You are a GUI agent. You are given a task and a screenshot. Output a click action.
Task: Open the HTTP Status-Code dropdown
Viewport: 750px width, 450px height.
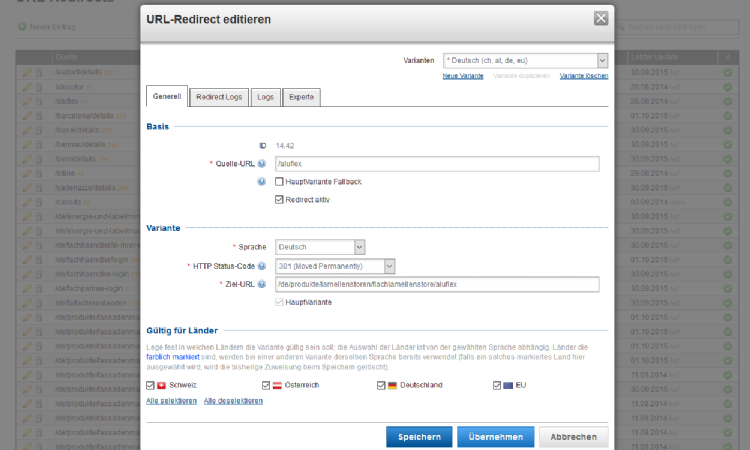tap(336, 266)
